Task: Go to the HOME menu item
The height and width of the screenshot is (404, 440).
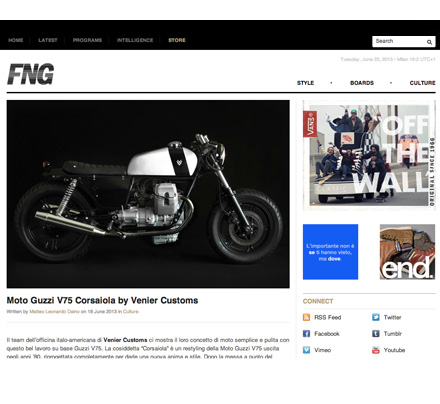Action: tap(16, 40)
